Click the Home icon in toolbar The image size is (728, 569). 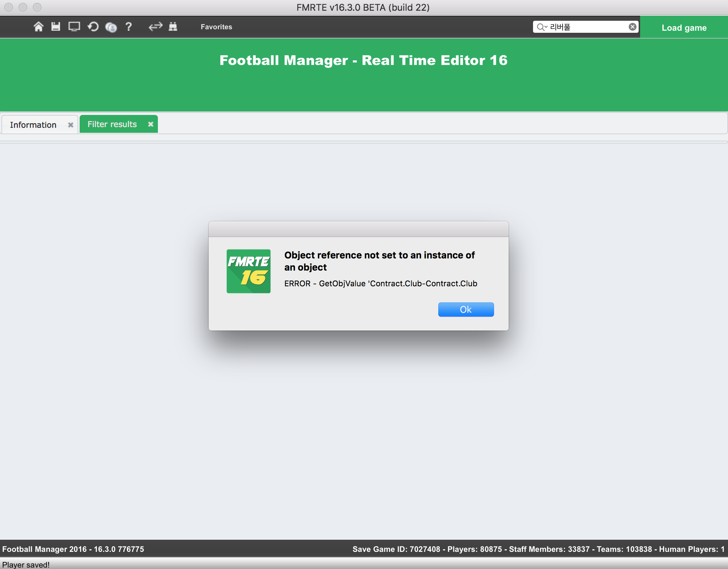tap(39, 27)
